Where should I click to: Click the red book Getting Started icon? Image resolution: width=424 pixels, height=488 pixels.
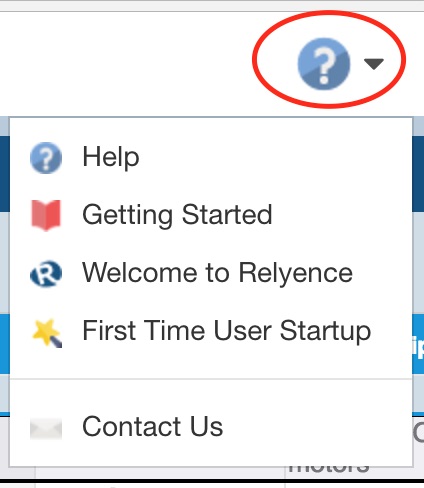46,215
